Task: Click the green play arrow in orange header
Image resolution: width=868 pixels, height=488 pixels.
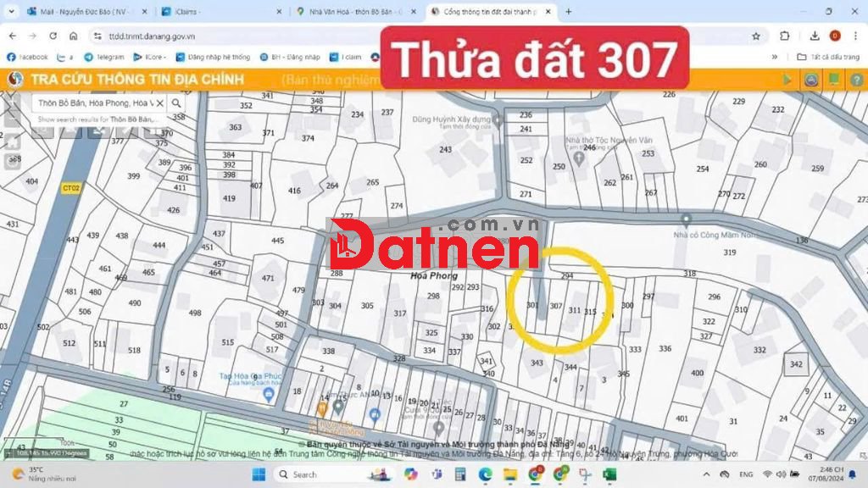Action: (788, 80)
